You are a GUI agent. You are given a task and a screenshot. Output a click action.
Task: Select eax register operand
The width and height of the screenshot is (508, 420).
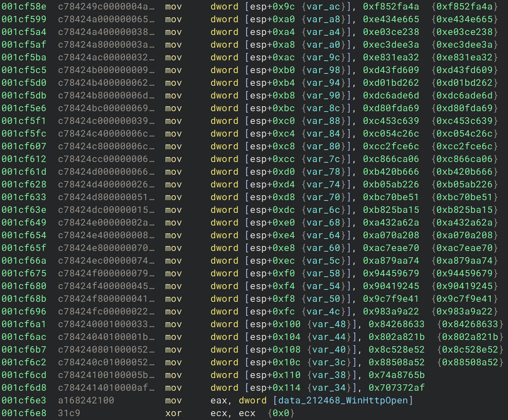pyautogui.click(x=219, y=400)
